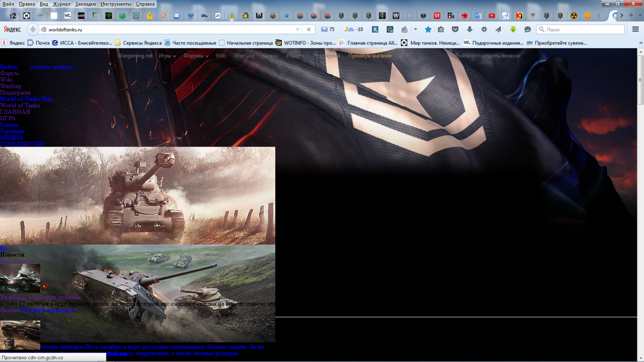The width and height of the screenshot is (644, 362).
Task: Switch to the VC pinned tab
Action: (x=67, y=16)
